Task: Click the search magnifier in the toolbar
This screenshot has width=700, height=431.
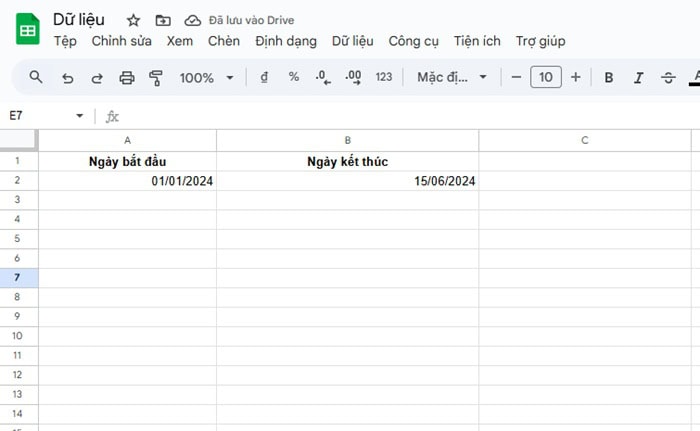Action: point(36,77)
